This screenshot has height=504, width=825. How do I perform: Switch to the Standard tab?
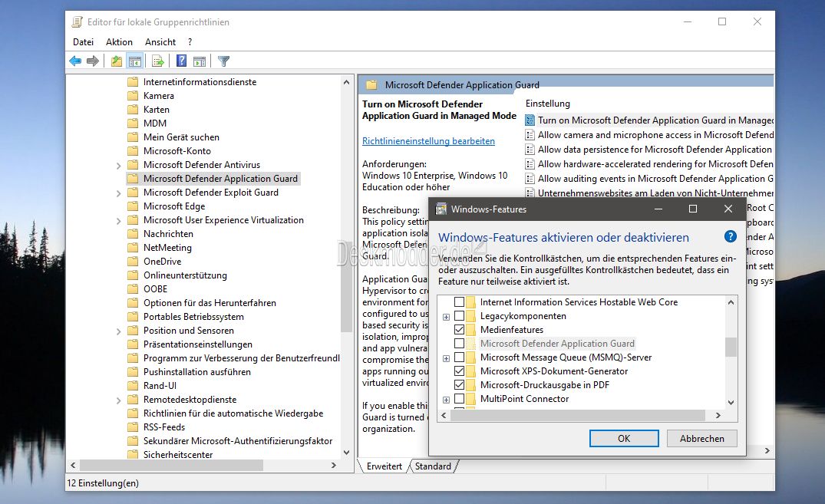(433, 466)
